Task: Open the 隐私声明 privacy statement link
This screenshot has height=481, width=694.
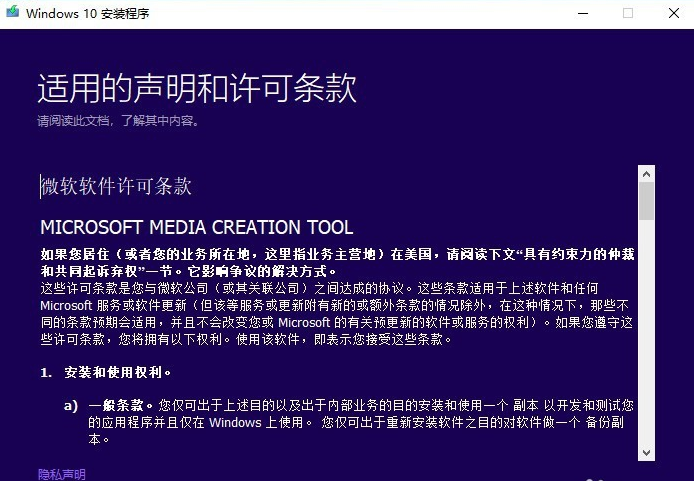Action: click(62, 474)
